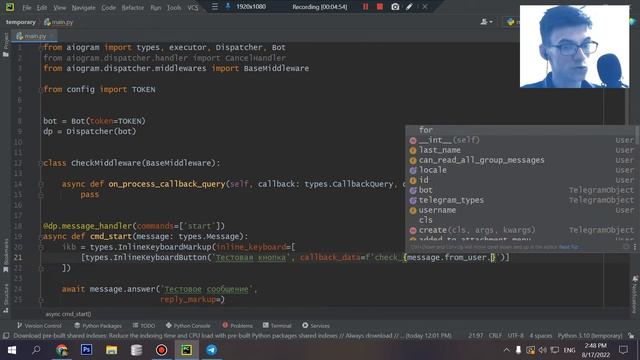This screenshot has height=360, width=640.
Task: Choose can_read_all_group_messages completion suggestion
Action: click(x=521, y=160)
